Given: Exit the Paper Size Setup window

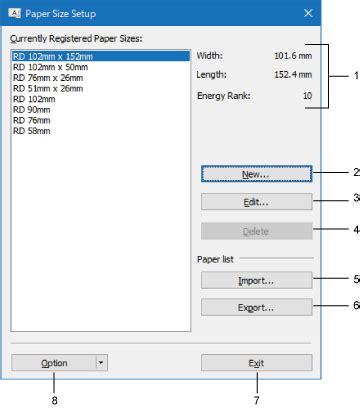Looking at the screenshot, I should [x=256, y=363].
